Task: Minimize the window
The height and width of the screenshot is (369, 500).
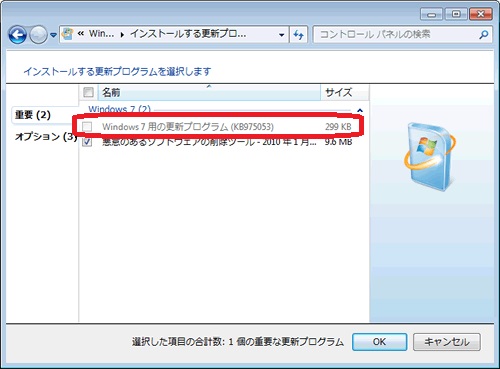Action: coord(431,14)
